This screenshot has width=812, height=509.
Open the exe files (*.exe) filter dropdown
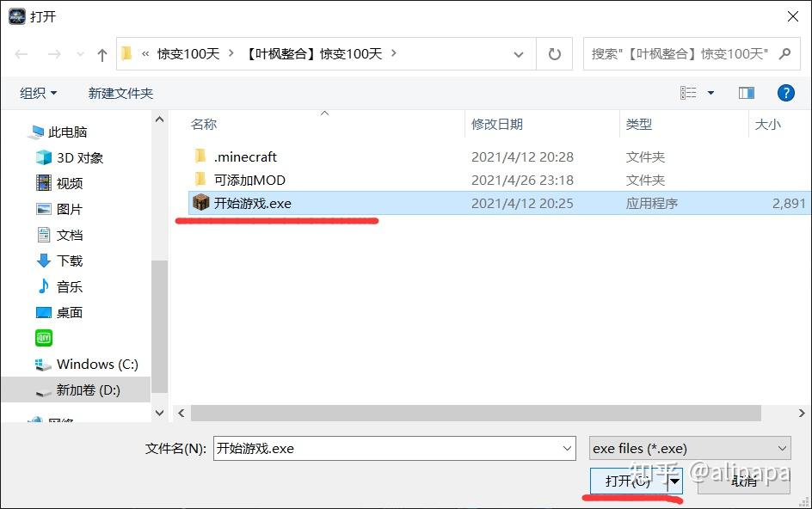coord(690,449)
